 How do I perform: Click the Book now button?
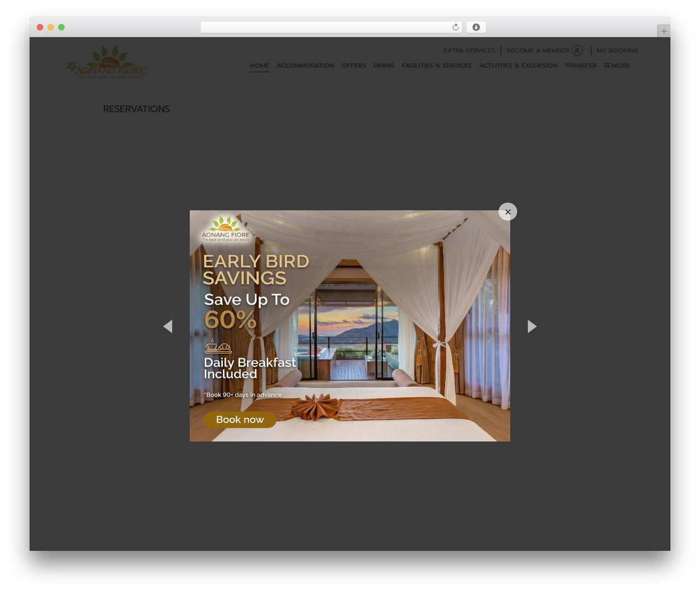[x=240, y=420]
